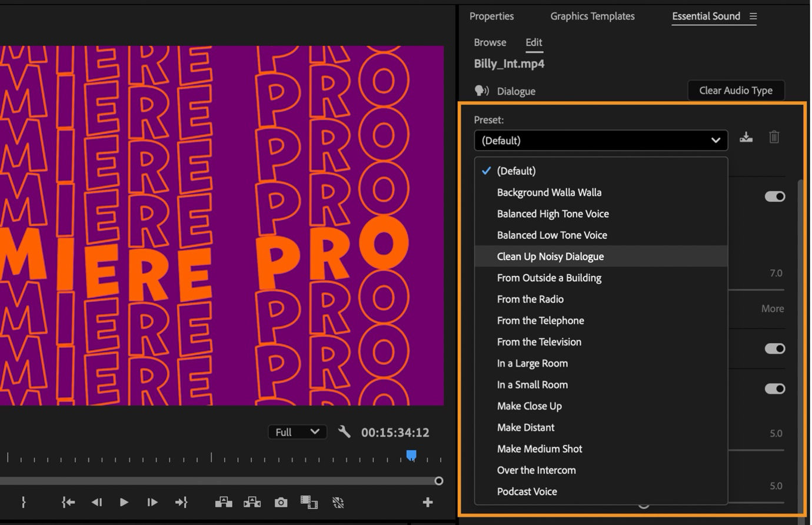Click the wrench settings icon near the timecode
812x525 pixels.
(344, 431)
